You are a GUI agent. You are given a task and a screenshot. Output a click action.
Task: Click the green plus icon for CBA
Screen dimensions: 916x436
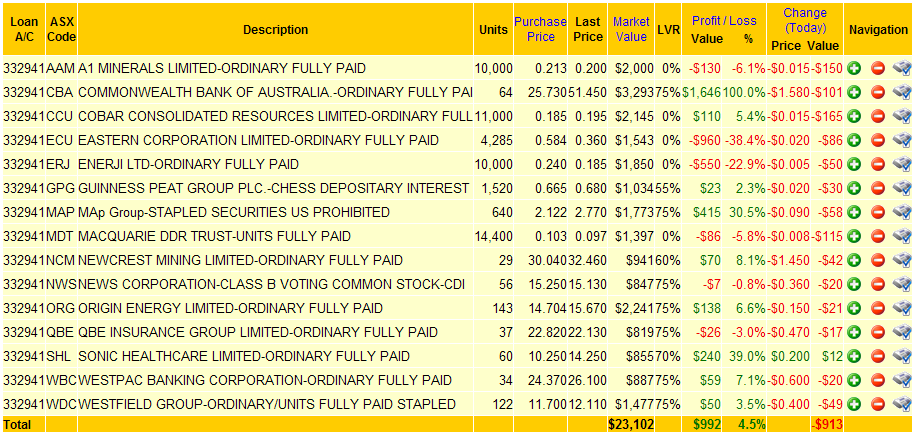tap(854, 92)
